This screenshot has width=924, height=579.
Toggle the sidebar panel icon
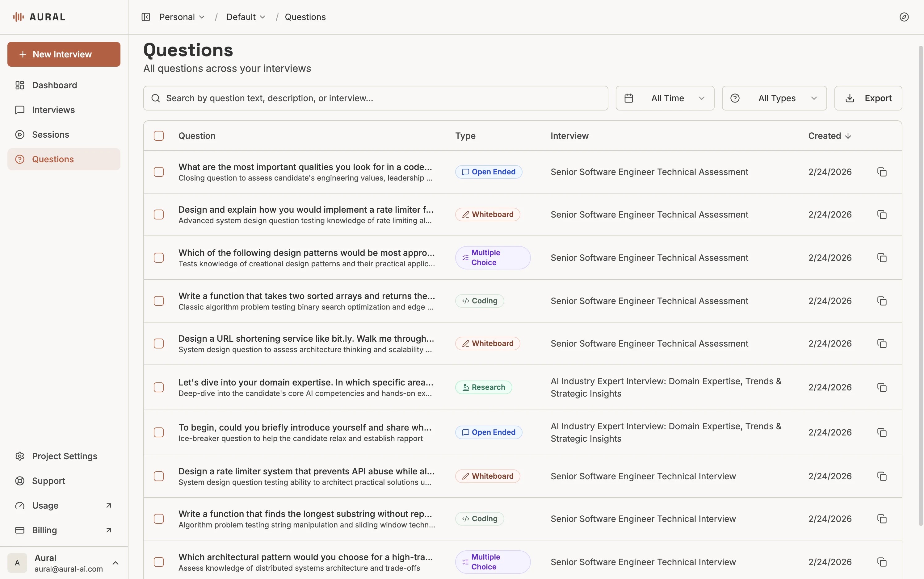(145, 17)
